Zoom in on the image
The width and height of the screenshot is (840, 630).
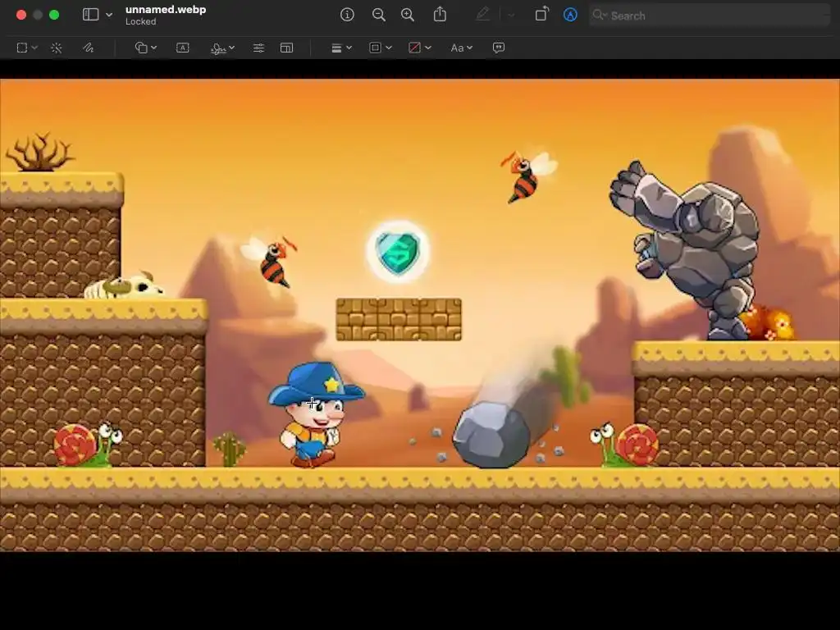point(408,15)
